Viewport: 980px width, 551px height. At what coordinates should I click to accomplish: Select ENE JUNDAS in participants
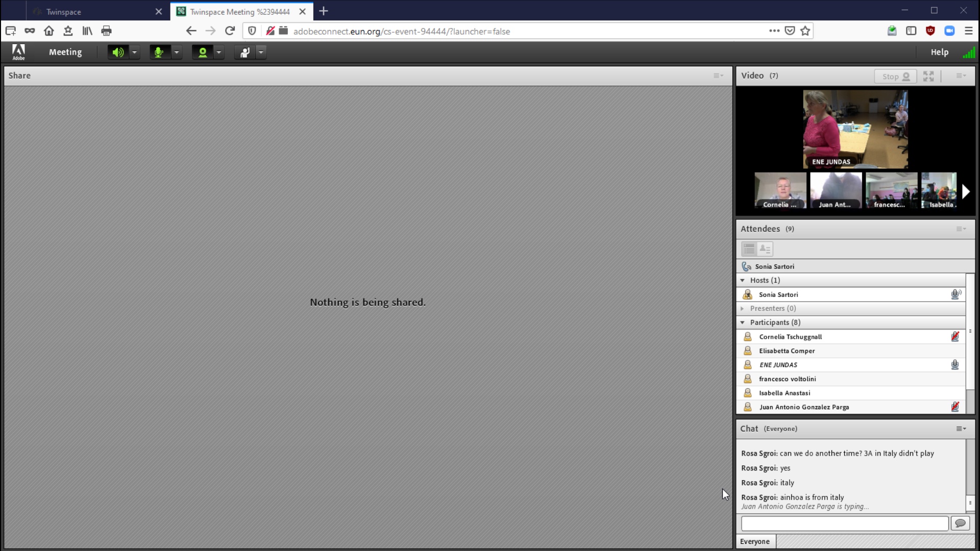coord(851,365)
